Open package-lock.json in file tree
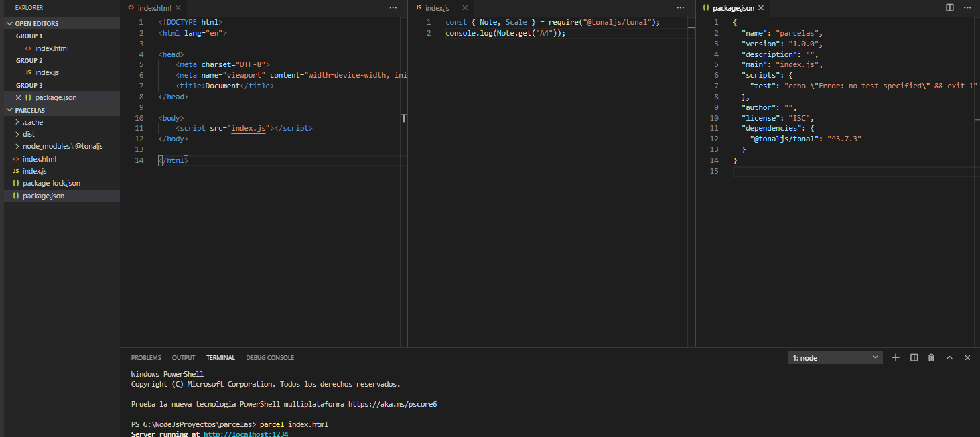This screenshot has width=980, height=437. 62,183
